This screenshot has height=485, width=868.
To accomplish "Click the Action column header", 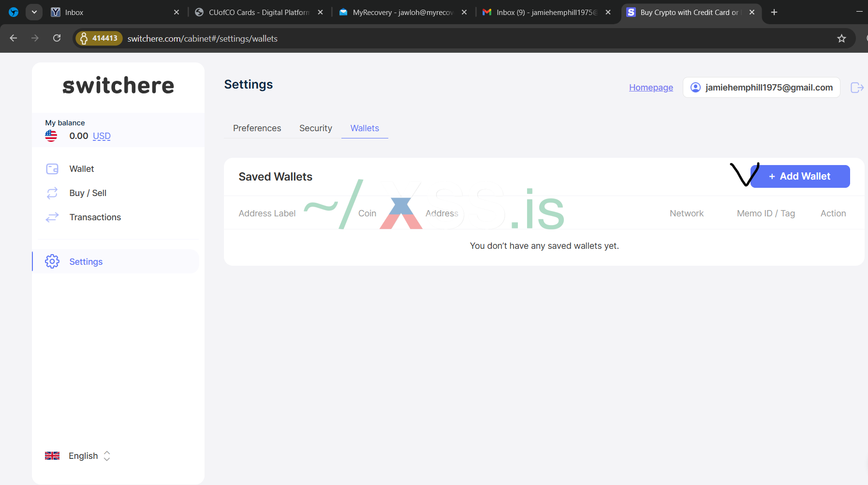I will pos(833,213).
